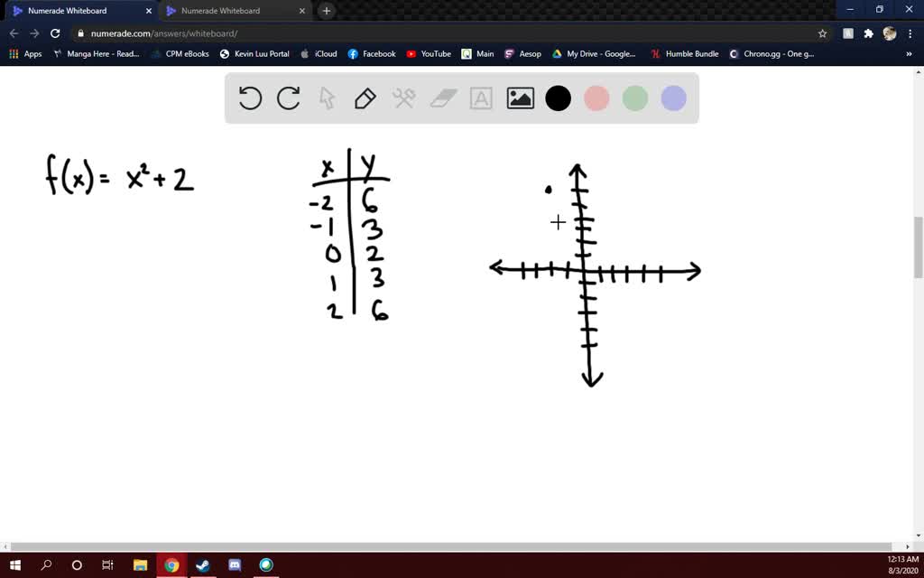This screenshot has height=578, width=924.
Task: Activate the pointer selection tool
Action: pos(327,98)
